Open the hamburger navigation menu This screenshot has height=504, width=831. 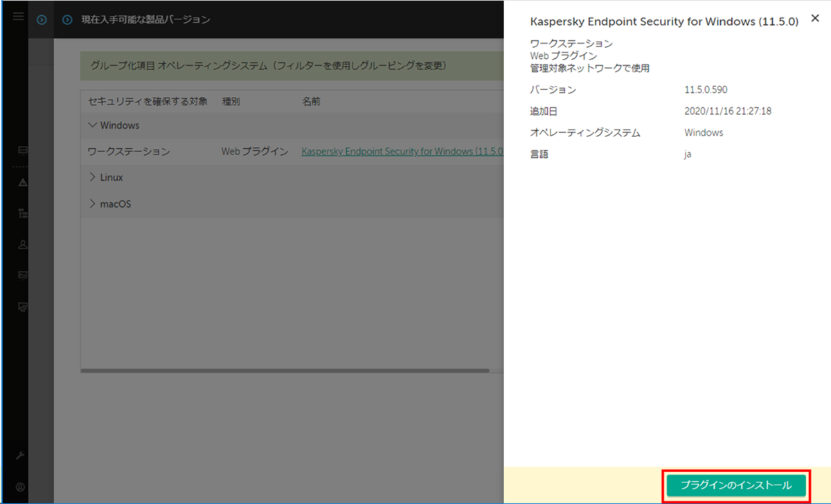[17, 17]
